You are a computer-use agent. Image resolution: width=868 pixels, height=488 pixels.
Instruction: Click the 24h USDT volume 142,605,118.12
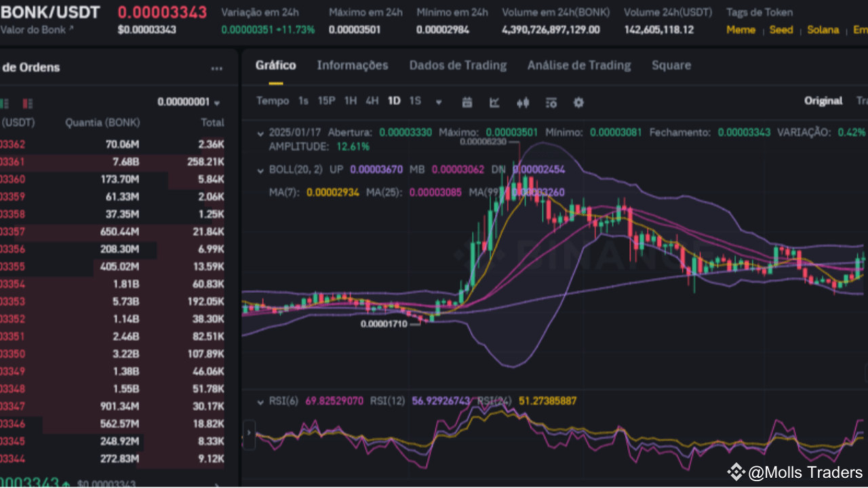(659, 30)
